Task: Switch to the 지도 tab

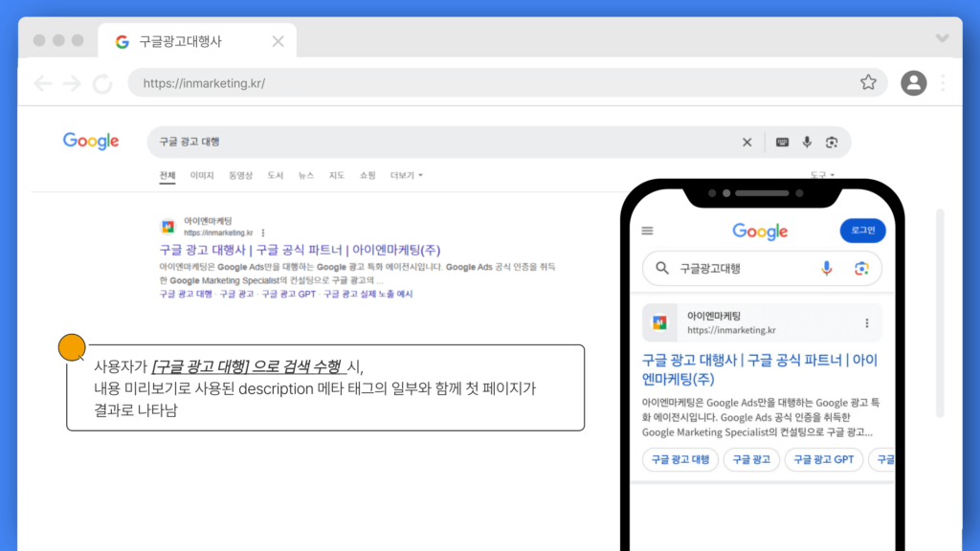Action: click(x=337, y=176)
